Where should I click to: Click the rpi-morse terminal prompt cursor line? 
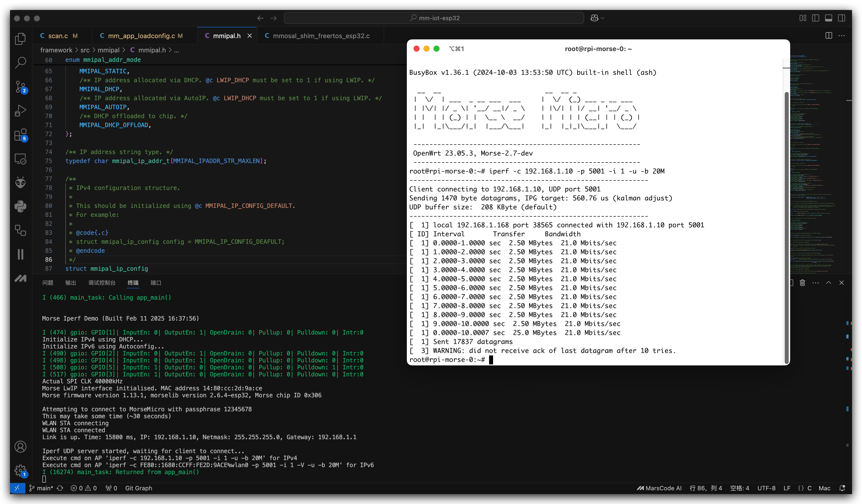click(451, 360)
